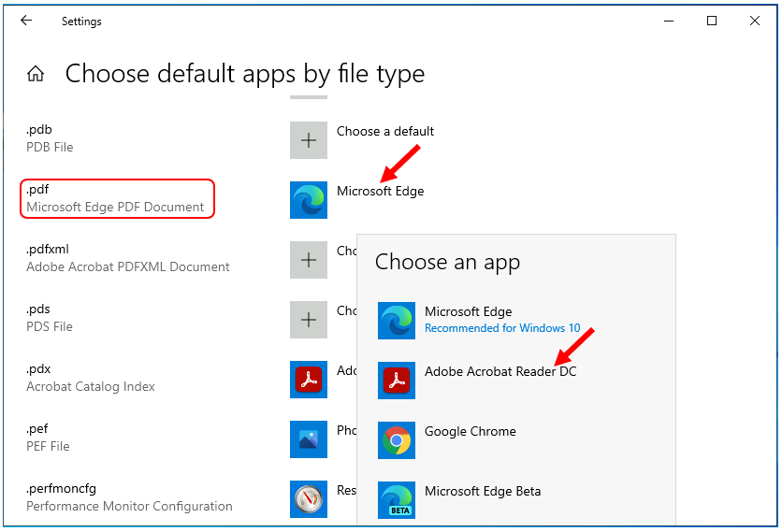Click the .pdfxml file type label
The height and width of the screenshot is (532, 782).
click(48, 250)
